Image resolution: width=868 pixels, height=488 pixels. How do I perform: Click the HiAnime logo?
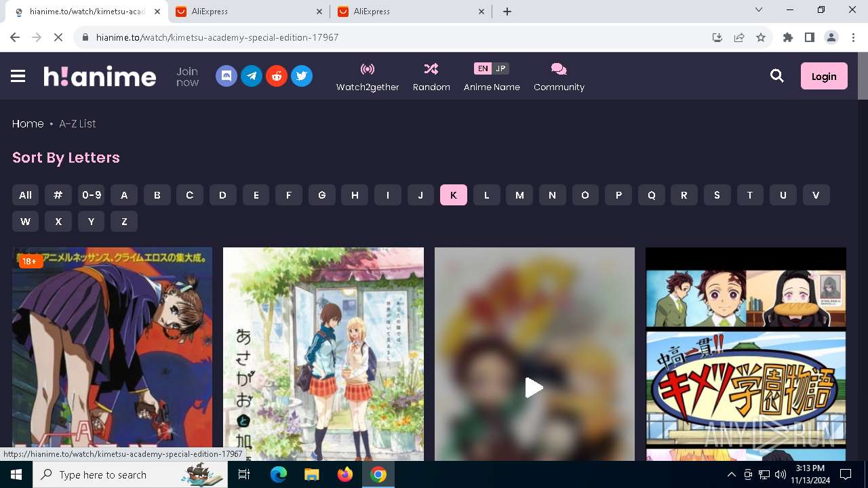pos(100,76)
